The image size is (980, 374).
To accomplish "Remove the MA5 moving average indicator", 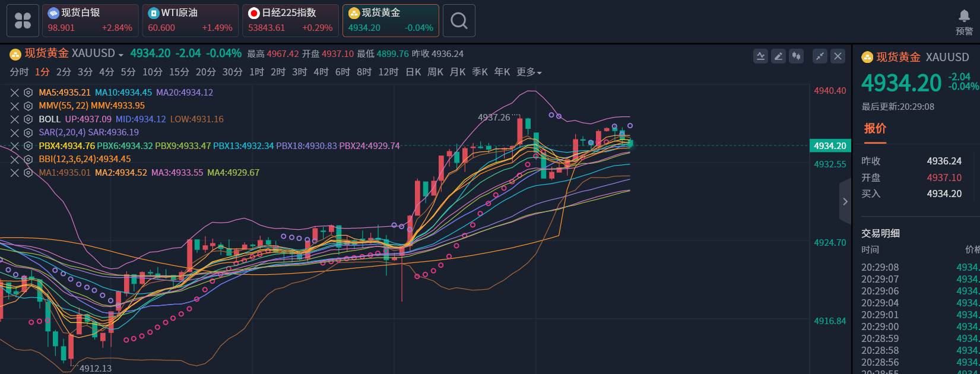I will [x=15, y=93].
